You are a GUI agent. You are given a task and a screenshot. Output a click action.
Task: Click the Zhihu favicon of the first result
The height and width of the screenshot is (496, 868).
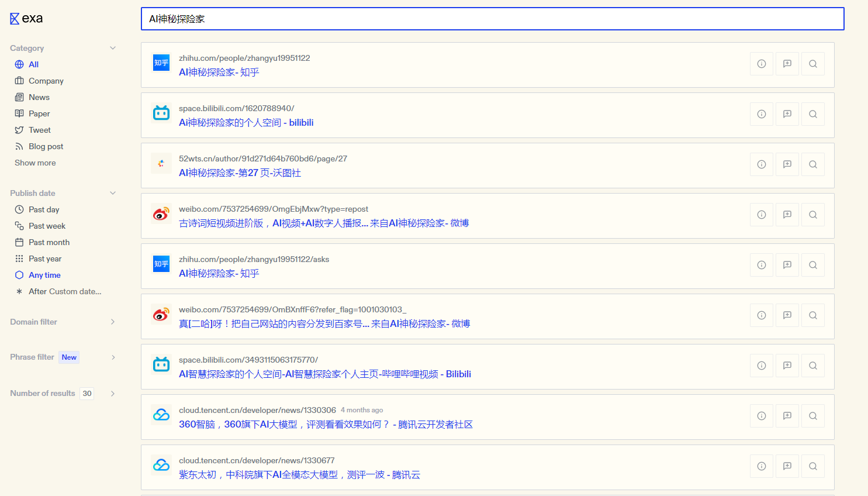[161, 63]
